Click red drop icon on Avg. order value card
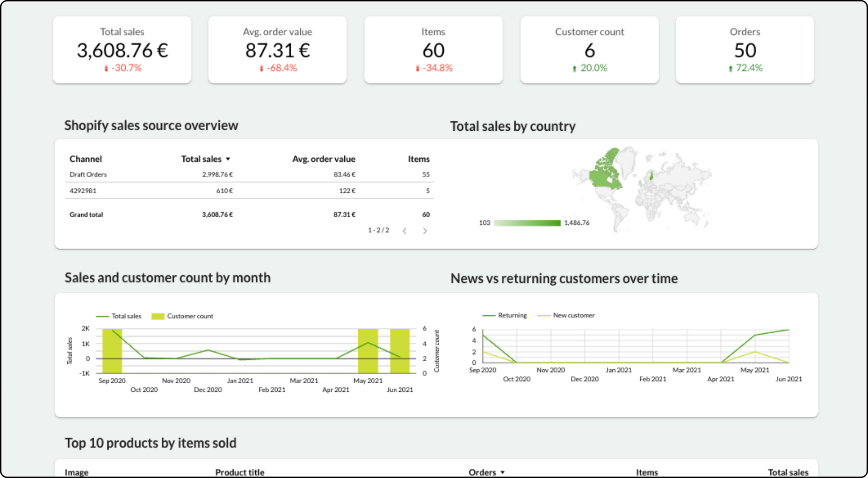 coord(261,68)
